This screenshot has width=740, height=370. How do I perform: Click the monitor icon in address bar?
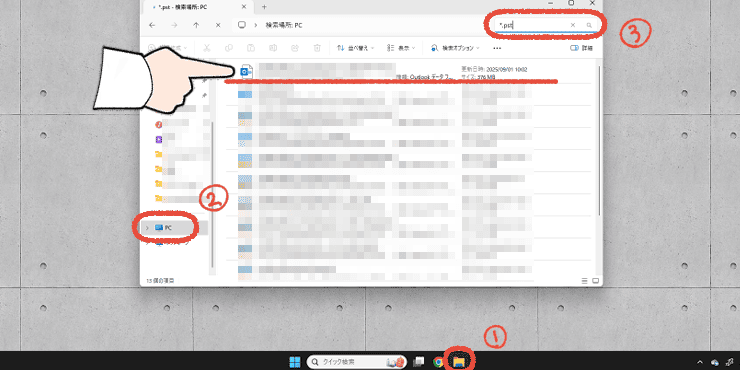242,25
